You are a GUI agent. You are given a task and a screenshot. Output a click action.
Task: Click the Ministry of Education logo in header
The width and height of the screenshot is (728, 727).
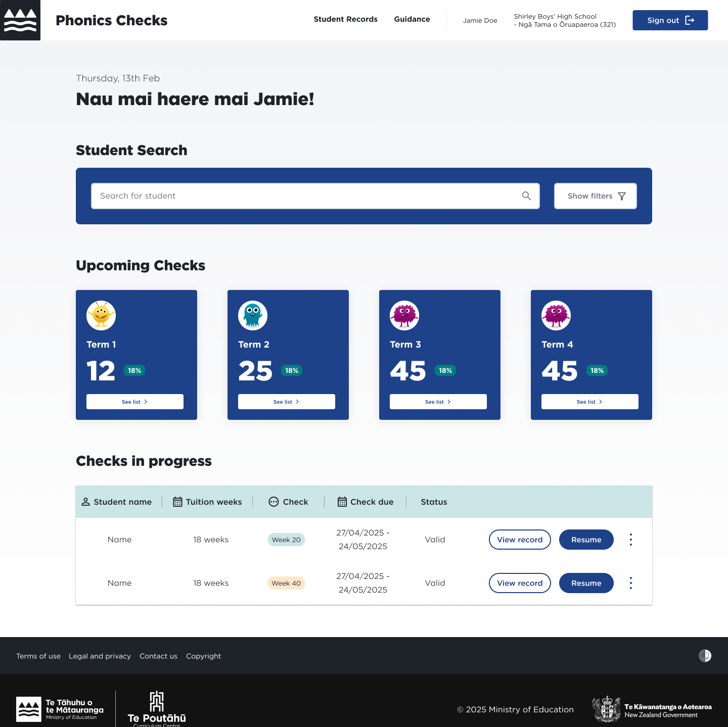20,20
